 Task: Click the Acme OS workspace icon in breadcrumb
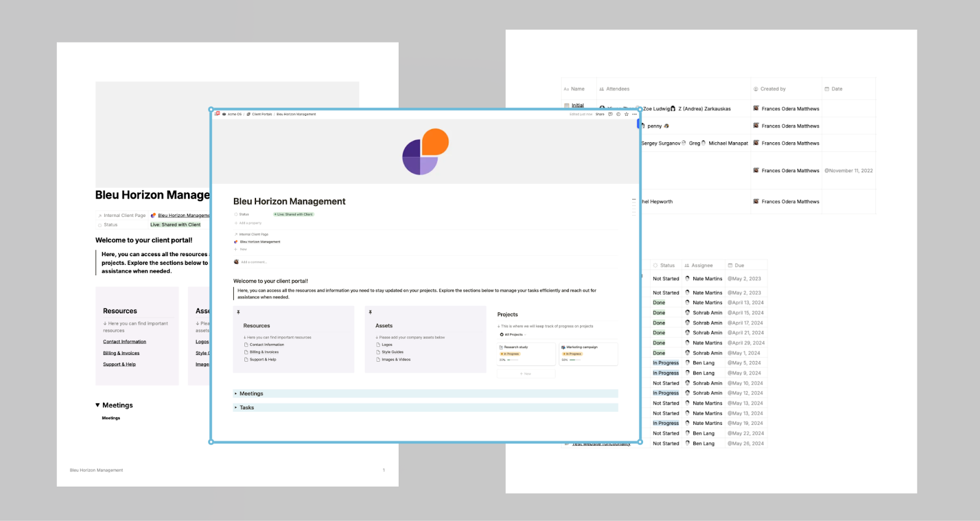[224, 114]
